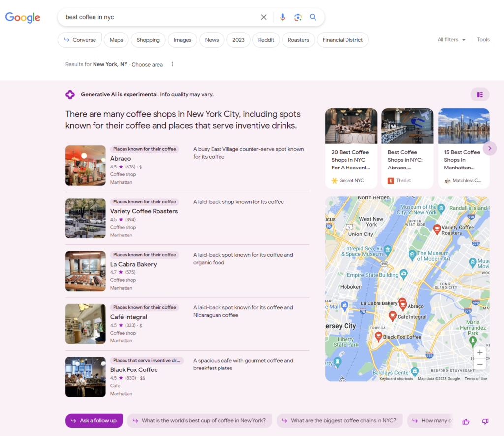Open the Tools menu

483,40
